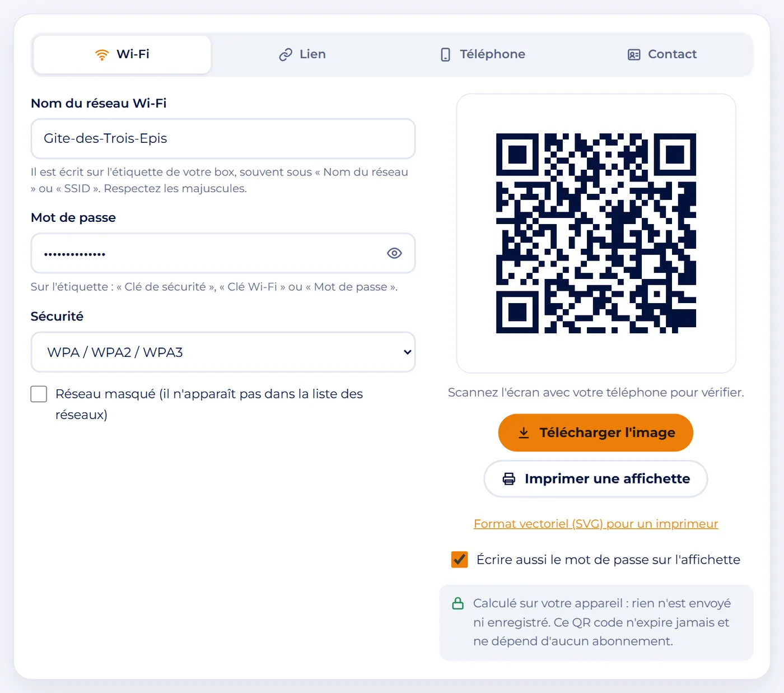Click the 'Sécurité' label text

57,317
